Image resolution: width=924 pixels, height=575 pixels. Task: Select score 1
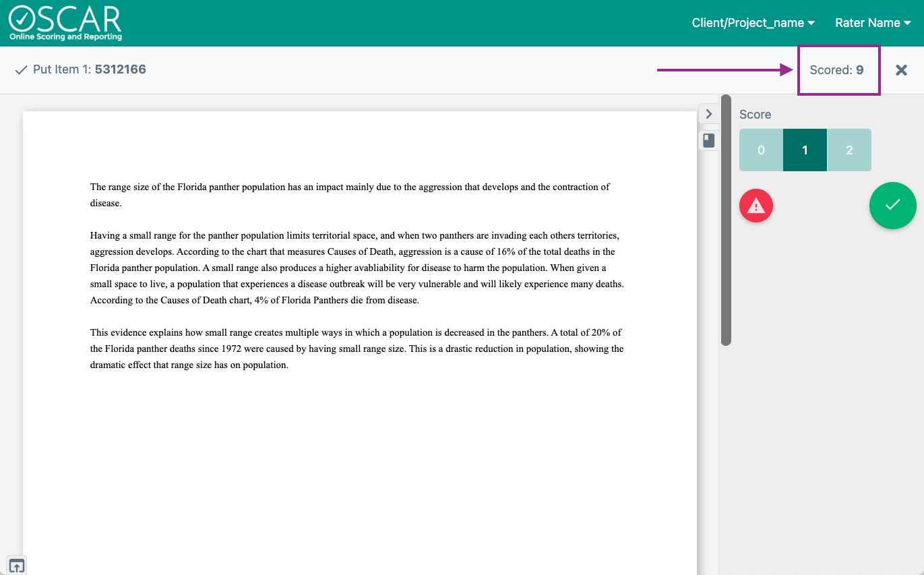coord(805,150)
